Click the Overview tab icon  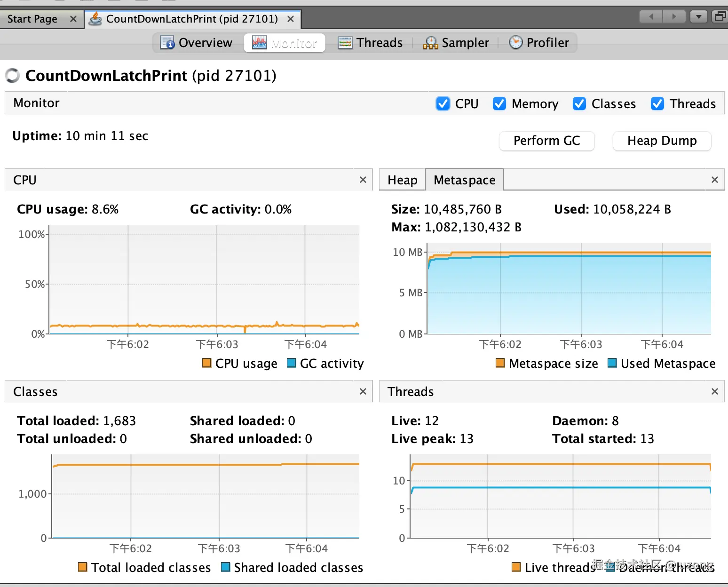[x=167, y=42]
